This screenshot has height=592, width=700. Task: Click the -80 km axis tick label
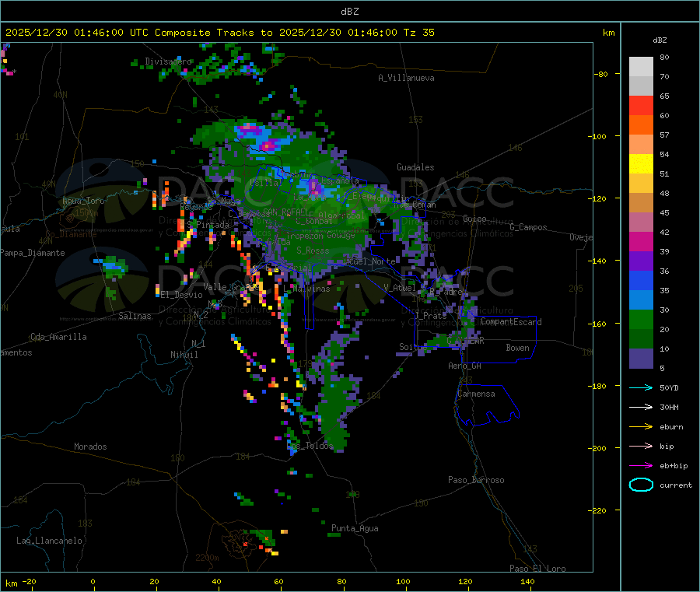[x=601, y=74]
